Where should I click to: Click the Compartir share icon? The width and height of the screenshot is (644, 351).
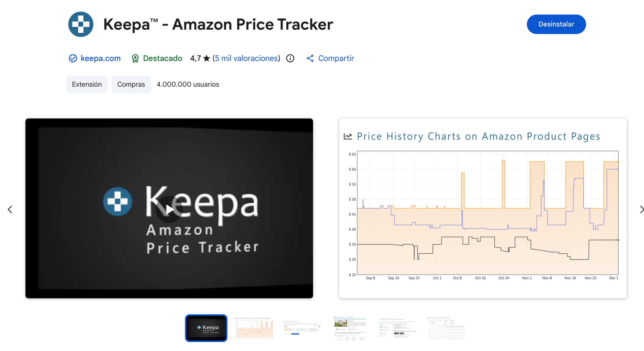click(x=310, y=58)
